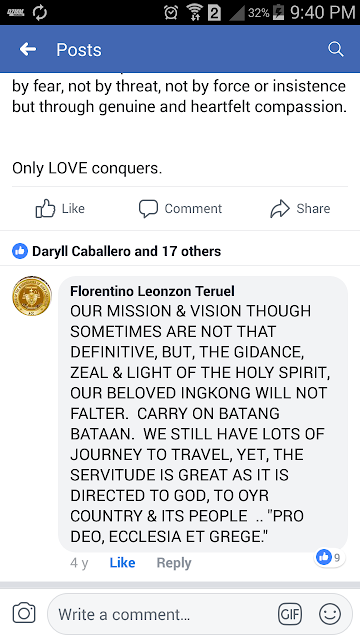Open search with the magnifier icon
This screenshot has height=640, width=360.
point(336,49)
